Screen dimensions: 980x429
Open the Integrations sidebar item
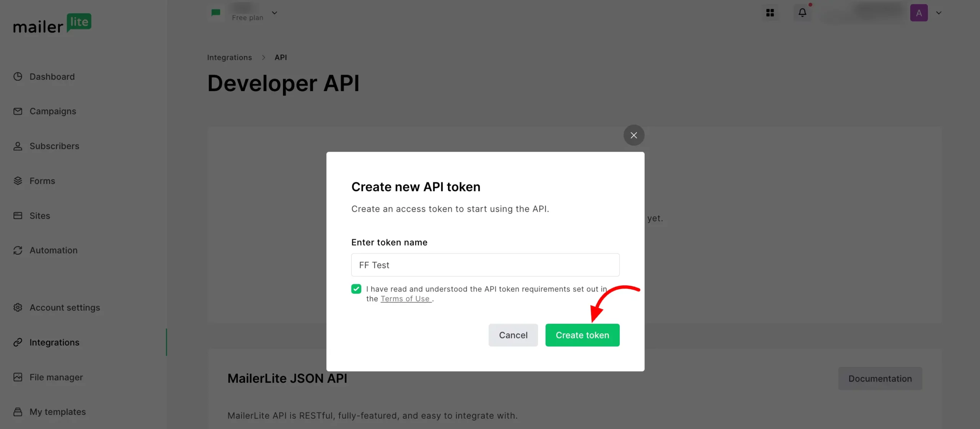[54, 342]
